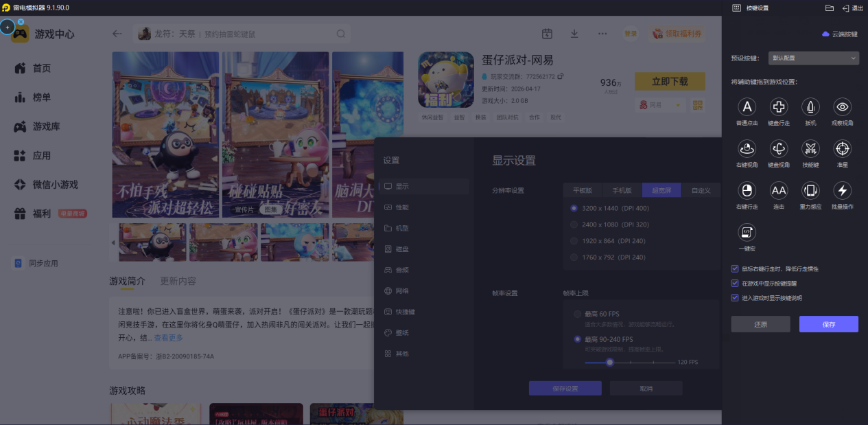Open 性能 settings category

[424, 207]
